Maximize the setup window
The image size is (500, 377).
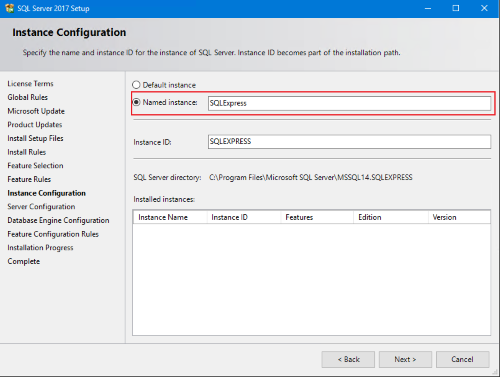click(456, 8)
